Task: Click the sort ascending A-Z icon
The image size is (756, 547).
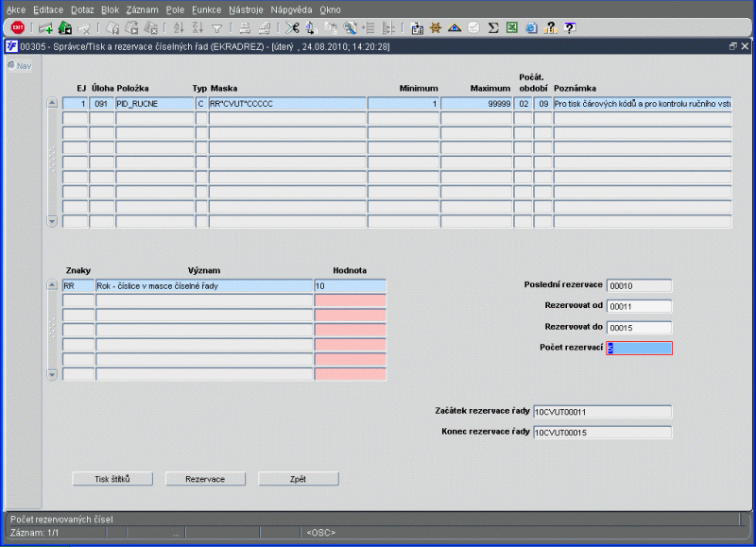Action: [179, 28]
